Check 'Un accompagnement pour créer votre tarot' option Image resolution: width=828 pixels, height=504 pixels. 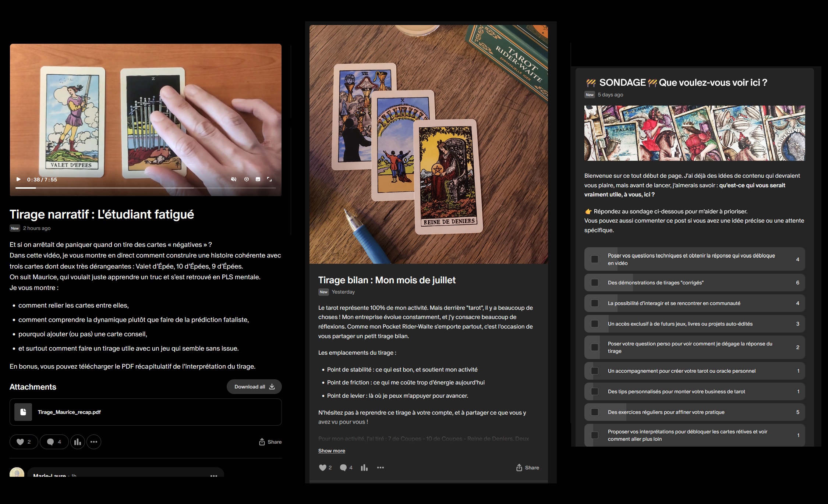(595, 371)
